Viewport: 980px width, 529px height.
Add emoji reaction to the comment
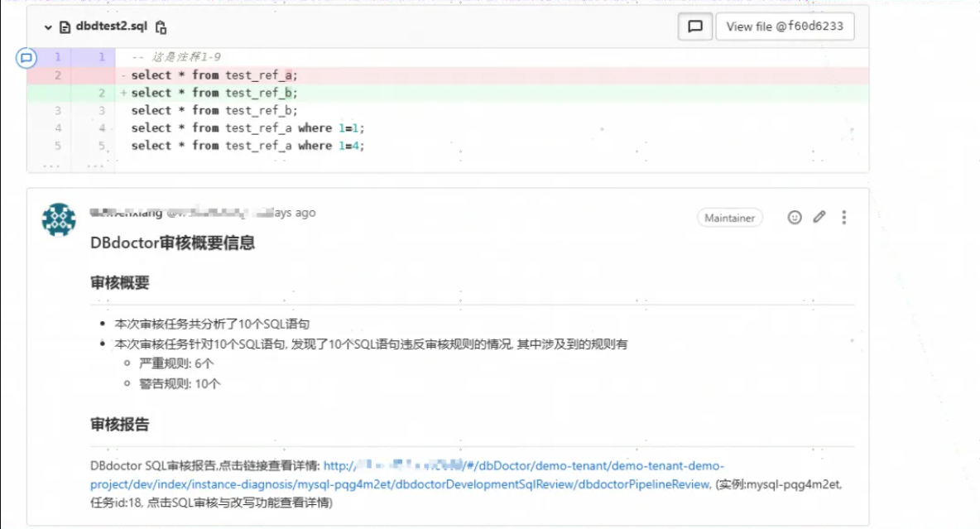click(795, 218)
